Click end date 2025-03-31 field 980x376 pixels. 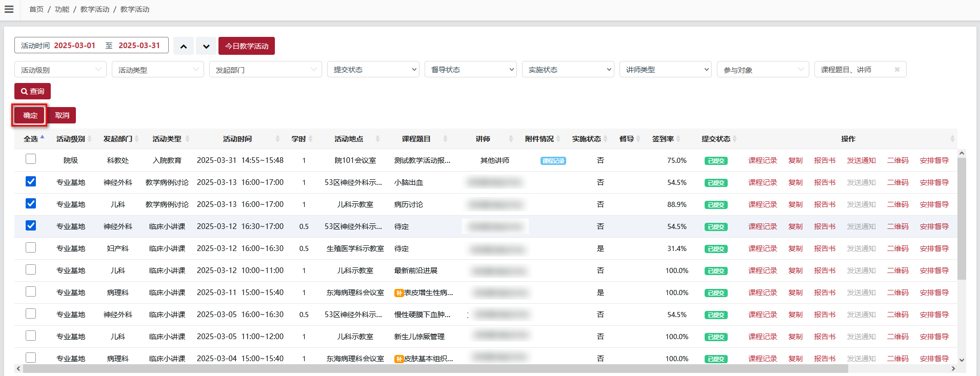(x=139, y=46)
